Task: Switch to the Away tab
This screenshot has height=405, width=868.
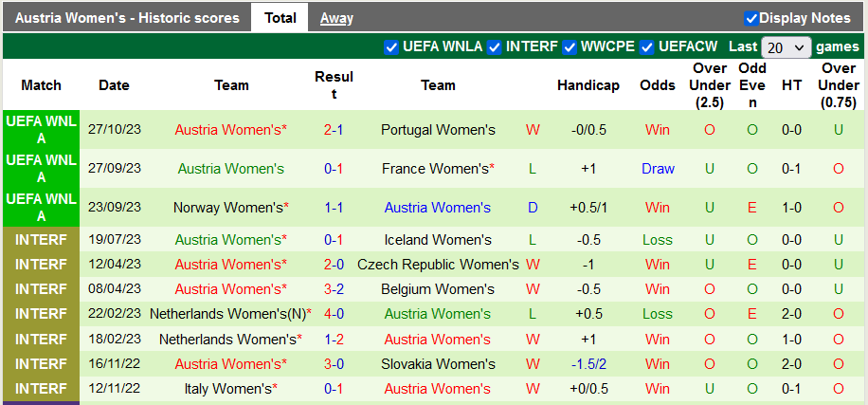Action: coord(336,18)
